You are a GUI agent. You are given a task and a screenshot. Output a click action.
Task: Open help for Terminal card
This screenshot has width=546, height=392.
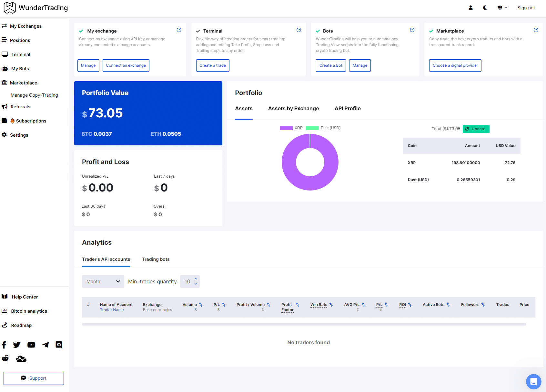[x=299, y=30]
